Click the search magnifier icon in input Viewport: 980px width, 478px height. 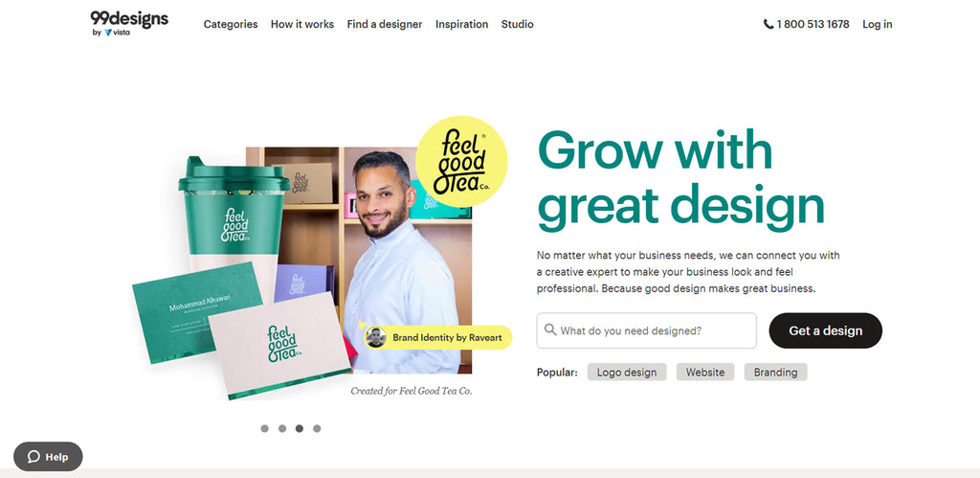click(550, 330)
